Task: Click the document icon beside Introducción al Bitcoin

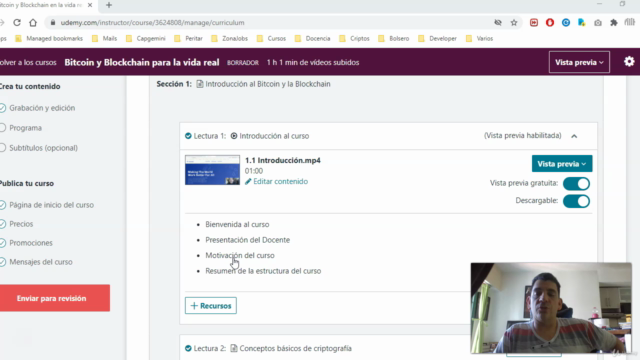Action: point(200,84)
